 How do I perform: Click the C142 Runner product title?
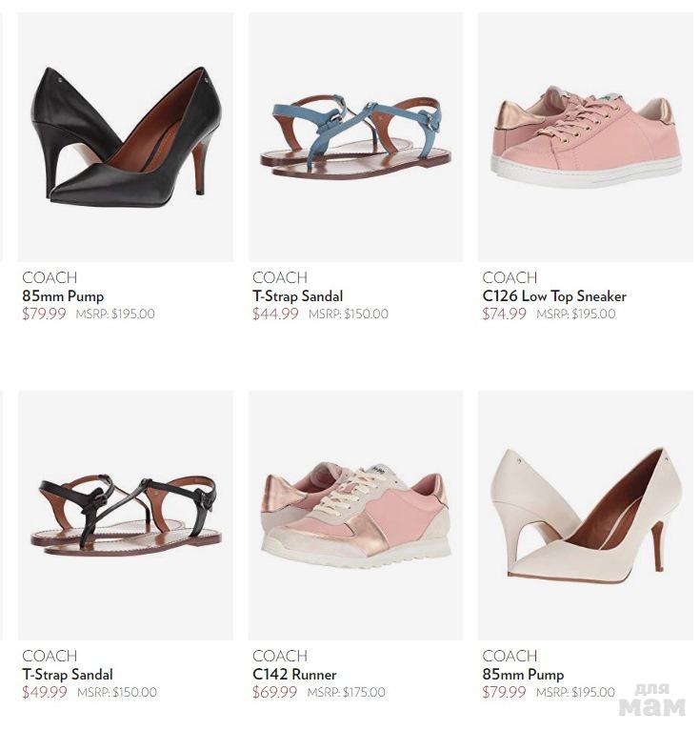coord(294,675)
